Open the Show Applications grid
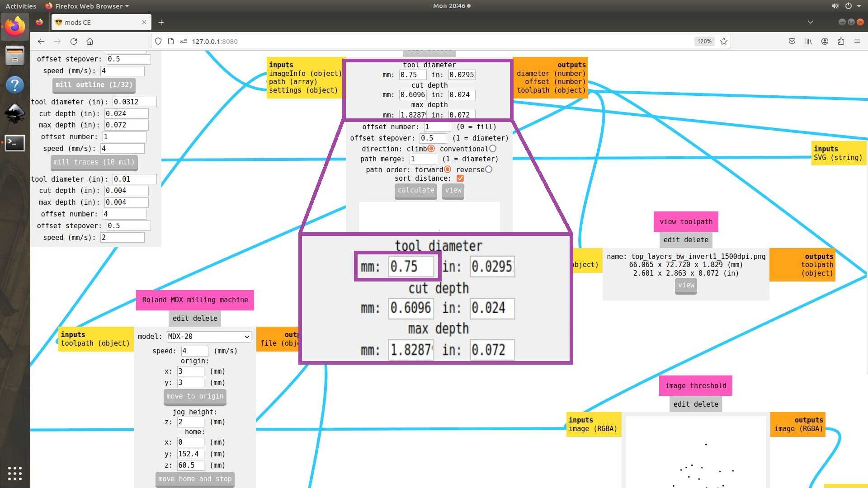The width and height of the screenshot is (868, 488). pos(14,473)
